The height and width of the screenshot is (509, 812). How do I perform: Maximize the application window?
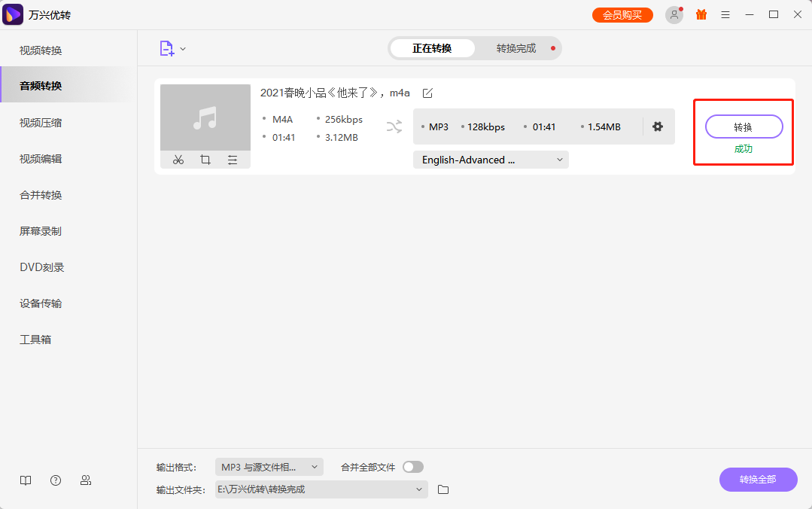[774, 14]
